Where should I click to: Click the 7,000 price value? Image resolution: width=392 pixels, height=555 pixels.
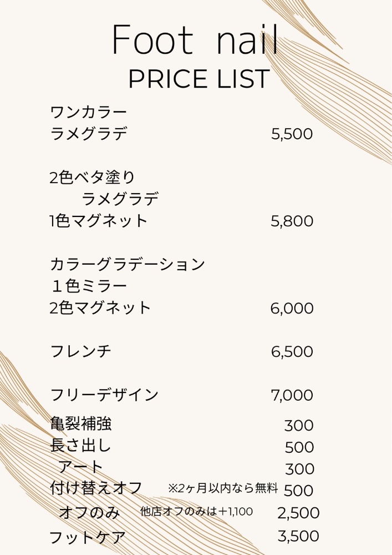[x=292, y=396]
